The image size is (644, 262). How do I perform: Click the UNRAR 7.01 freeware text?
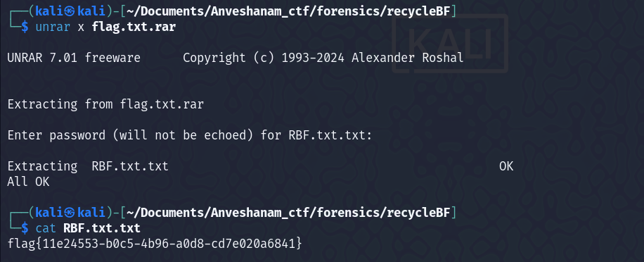point(74,58)
